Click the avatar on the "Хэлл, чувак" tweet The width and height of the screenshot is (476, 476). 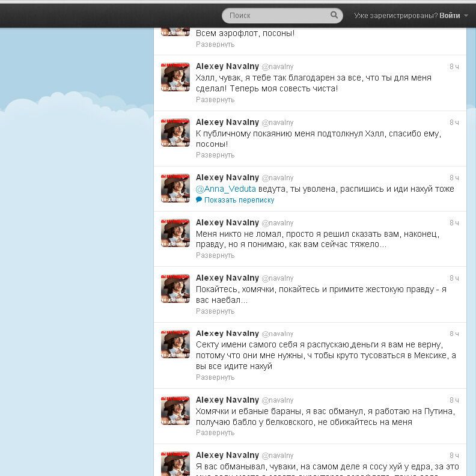coord(175,77)
